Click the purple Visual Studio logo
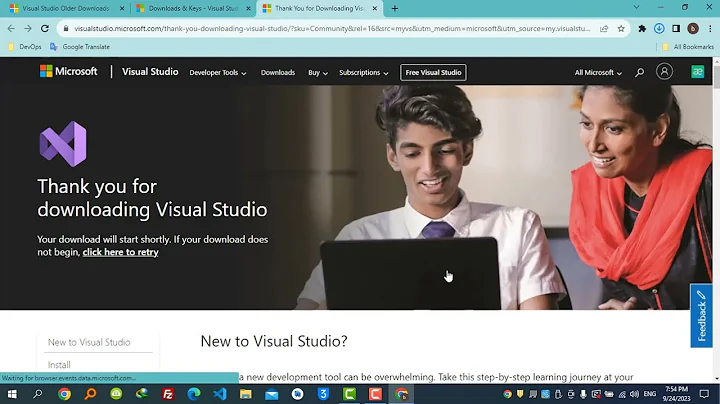The width and height of the screenshot is (720, 404). [63, 144]
